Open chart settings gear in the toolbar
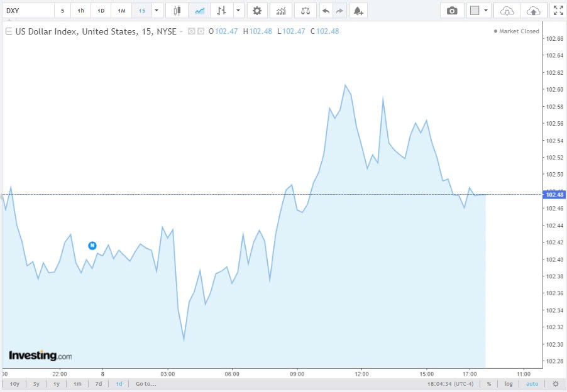Image resolution: width=567 pixels, height=392 pixels. 257,10
